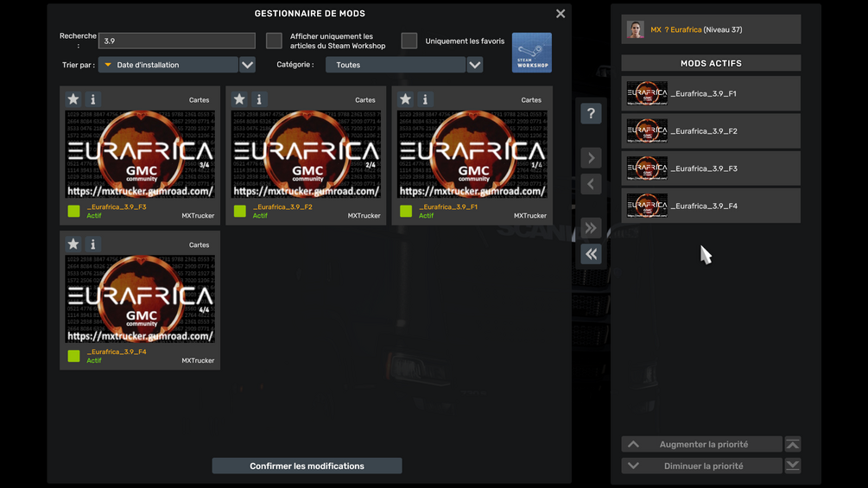
Task: Click the _Eurafrica_3.9_F1 mod name label
Action: [448, 207]
